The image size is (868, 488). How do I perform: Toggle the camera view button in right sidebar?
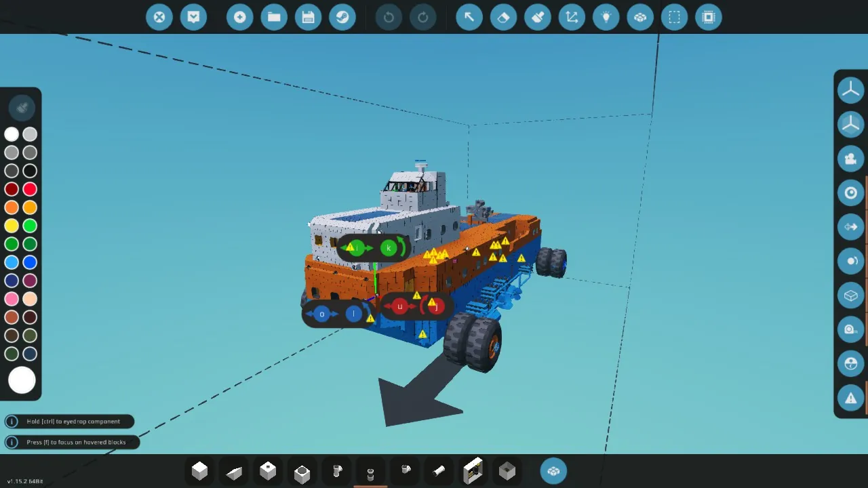tap(850, 159)
